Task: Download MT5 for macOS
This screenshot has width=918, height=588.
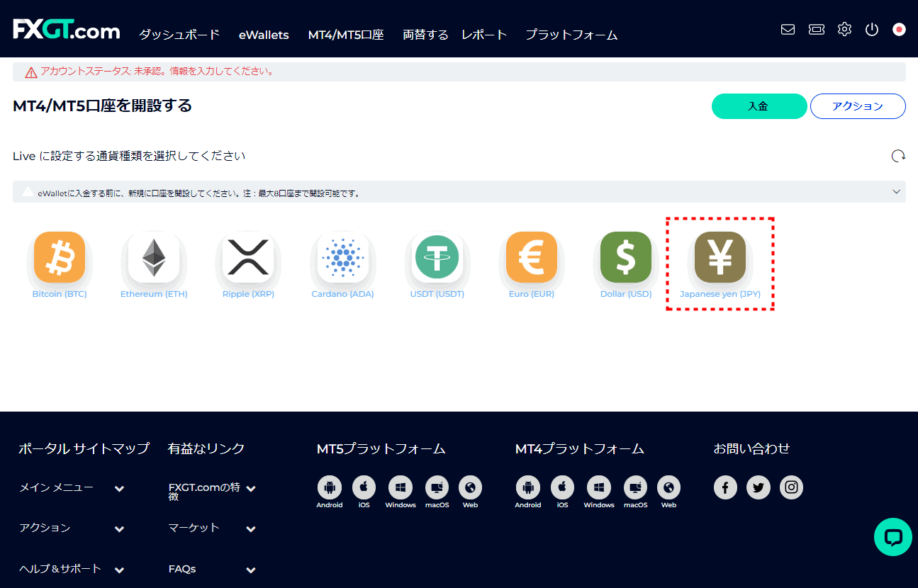Action: 437,487
